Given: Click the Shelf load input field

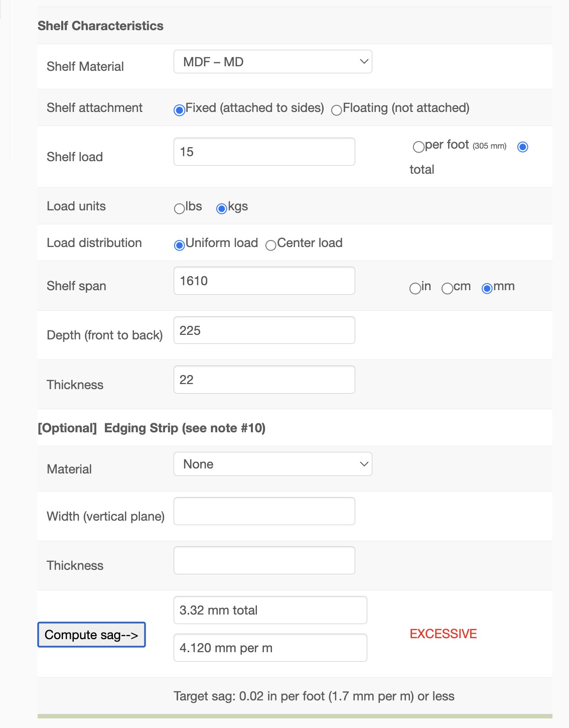Looking at the screenshot, I should click(264, 152).
